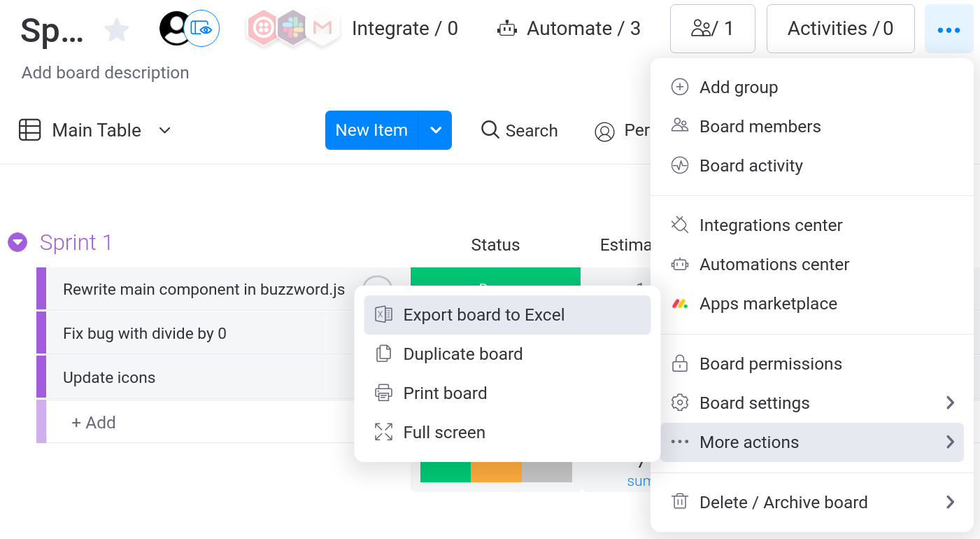
Task: Click the New Item button
Action: tap(371, 130)
